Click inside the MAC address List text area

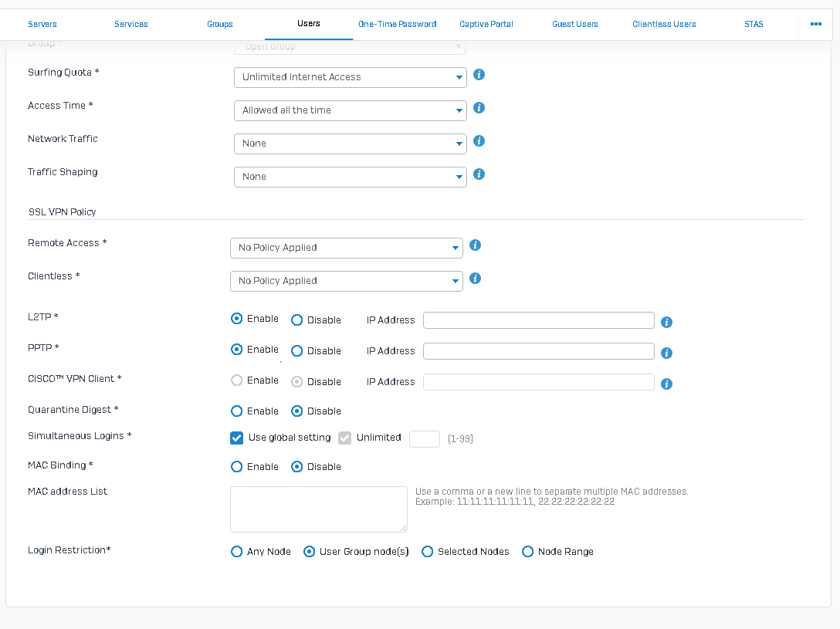tap(318, 509)
